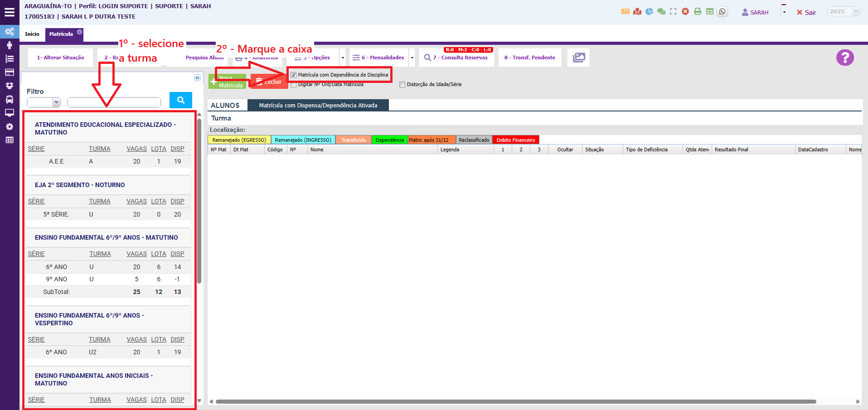Image resolution: width=868 pixels, height=410 pixels.
Task: Check Digitar Nº Ord/Data Matrícula box
Action: [x=294, y=85]
